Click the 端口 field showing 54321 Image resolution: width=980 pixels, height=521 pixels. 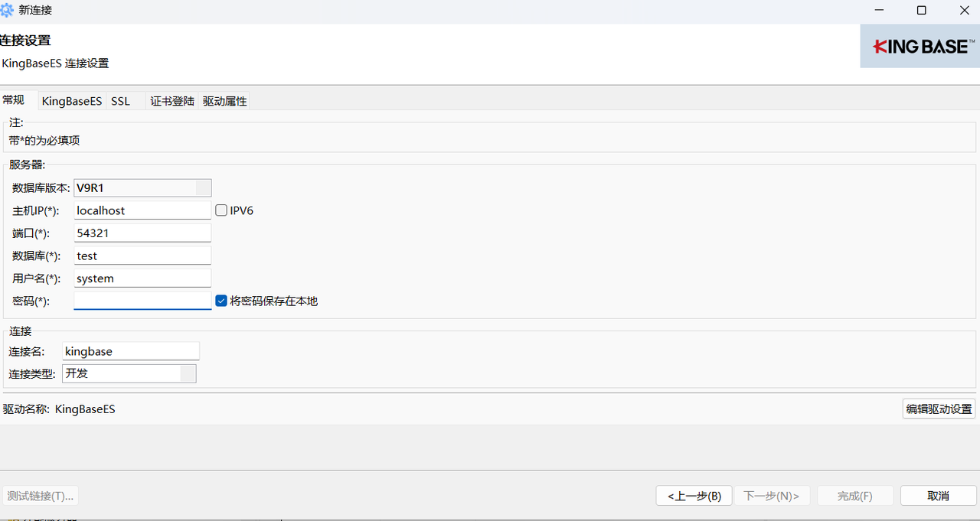(x=142, y=233)
